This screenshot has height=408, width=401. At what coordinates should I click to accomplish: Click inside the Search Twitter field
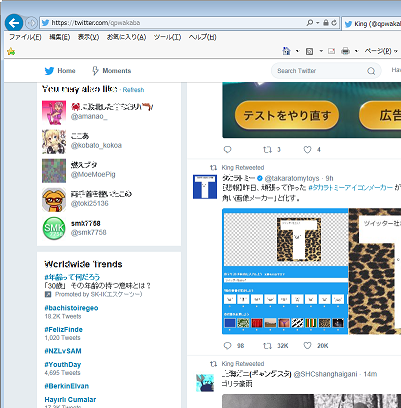click(x=326, y=71)
